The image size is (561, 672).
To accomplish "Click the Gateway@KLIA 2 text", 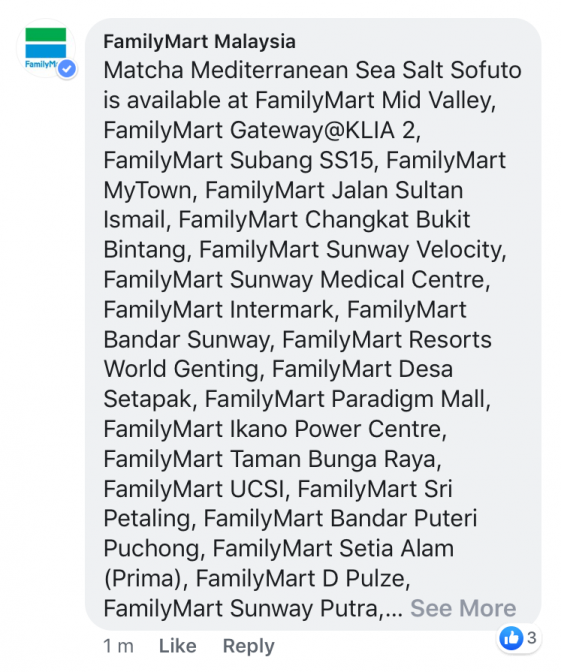I will 323,130.
